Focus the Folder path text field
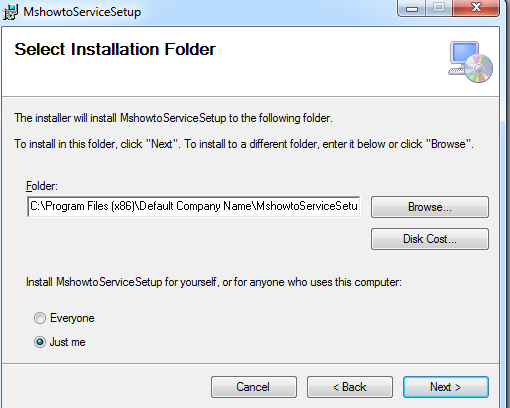The height and width of the screenshot is (408, 510). (x=193, y=206)
